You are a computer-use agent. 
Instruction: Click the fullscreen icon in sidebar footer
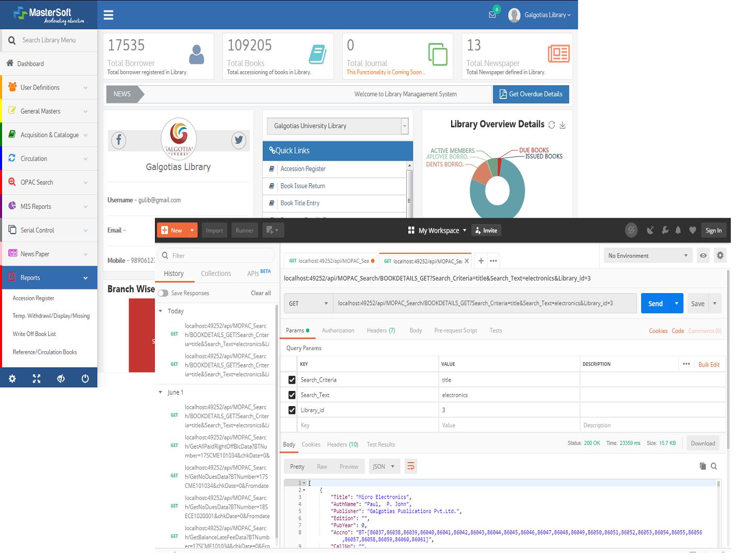click(x=37, y=378)
